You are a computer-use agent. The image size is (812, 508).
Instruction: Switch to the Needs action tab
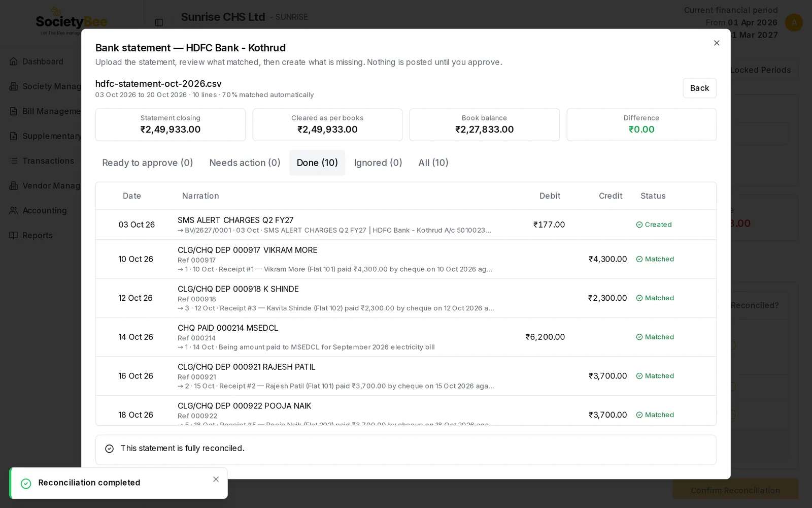click(x=245, y=163)
